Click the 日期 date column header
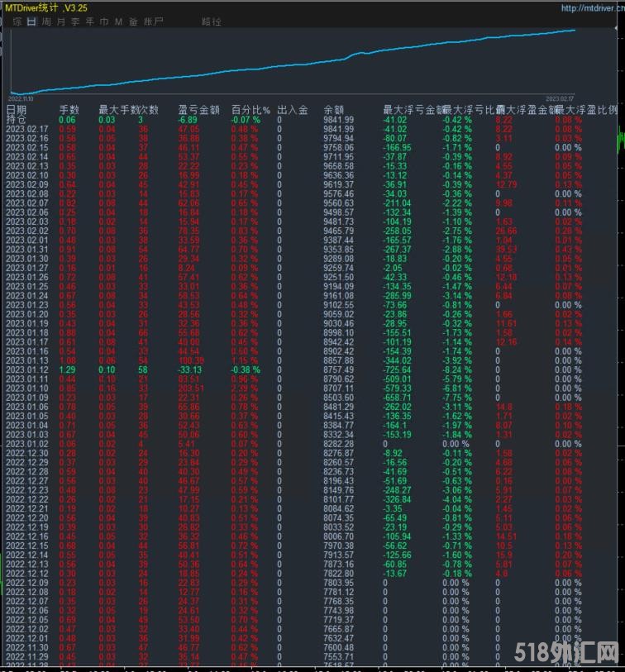This screenshot has width=625, height=672. (x=17, y=109)
